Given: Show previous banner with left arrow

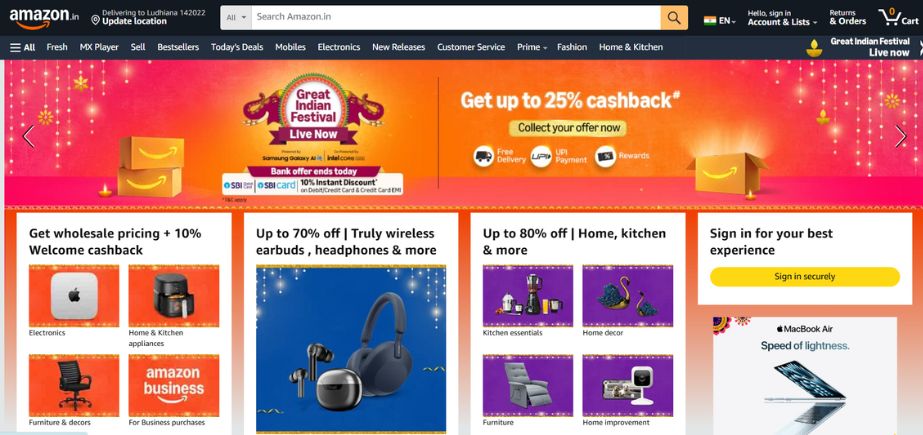Looking at the screenshot, I should [28, 136].
